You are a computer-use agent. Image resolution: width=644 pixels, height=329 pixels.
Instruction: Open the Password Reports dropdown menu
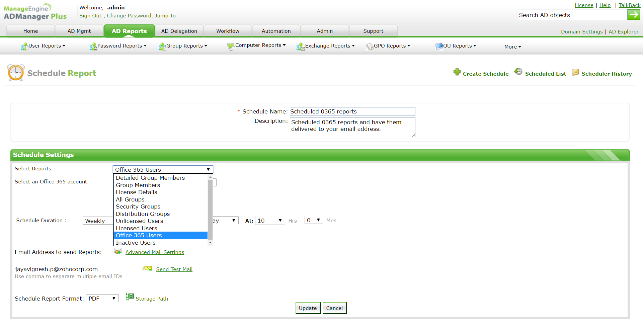coord(122,46)
